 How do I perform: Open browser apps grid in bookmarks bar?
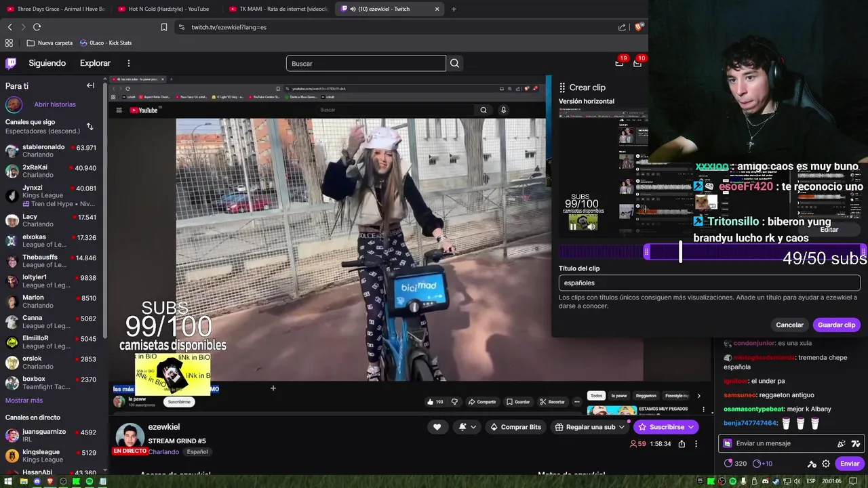[9, 43]
